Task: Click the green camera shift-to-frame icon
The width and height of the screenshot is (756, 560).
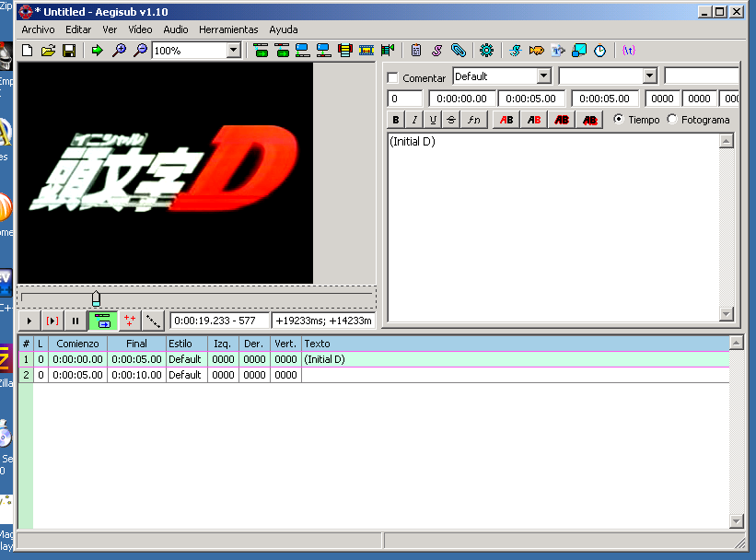Action: (x=388, y=50)
